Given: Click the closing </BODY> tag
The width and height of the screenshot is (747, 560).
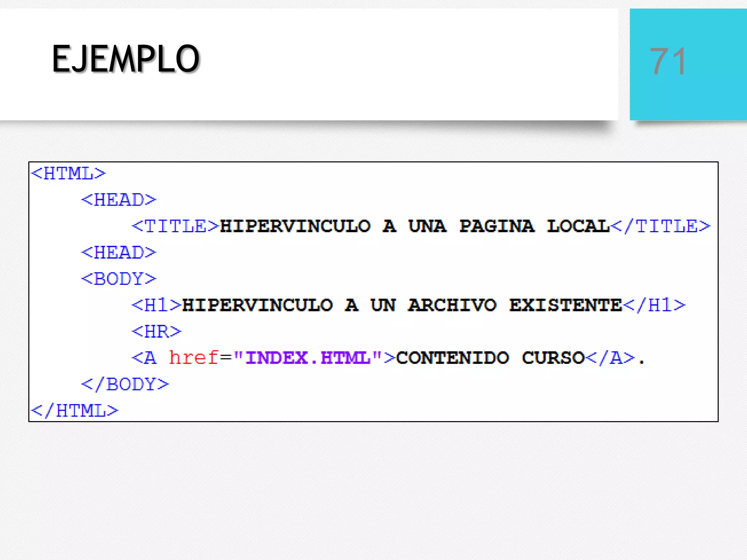Looking at the screenshot, I should click(125, 384).
